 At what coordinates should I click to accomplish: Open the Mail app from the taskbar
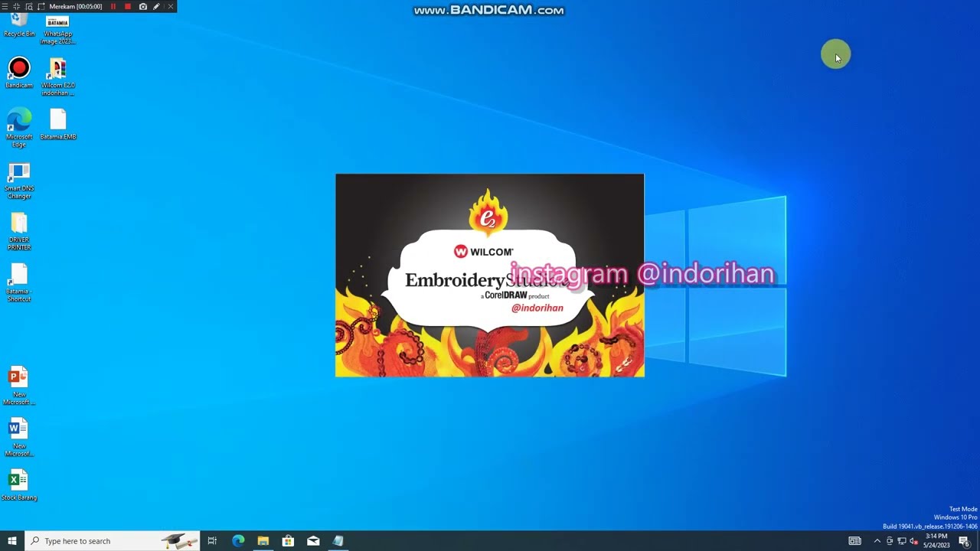(x=313, y=541)
